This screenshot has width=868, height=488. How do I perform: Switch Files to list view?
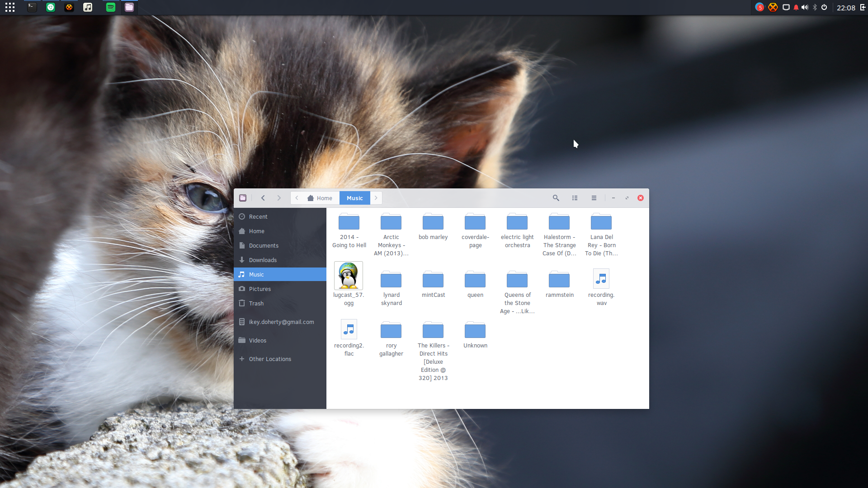(575, 198)
